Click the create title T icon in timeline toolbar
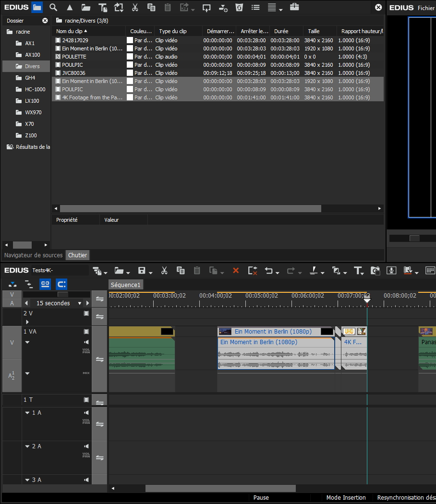436x504 pixels. (357, 271)
